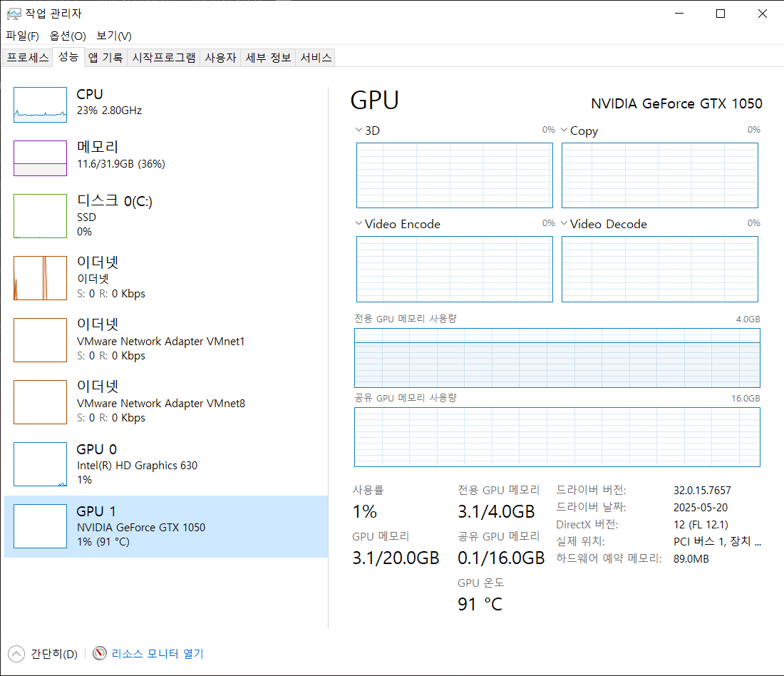784x676 pixels.
Task: Switch to the 세부 정보 tab
Action: (268, 58)
